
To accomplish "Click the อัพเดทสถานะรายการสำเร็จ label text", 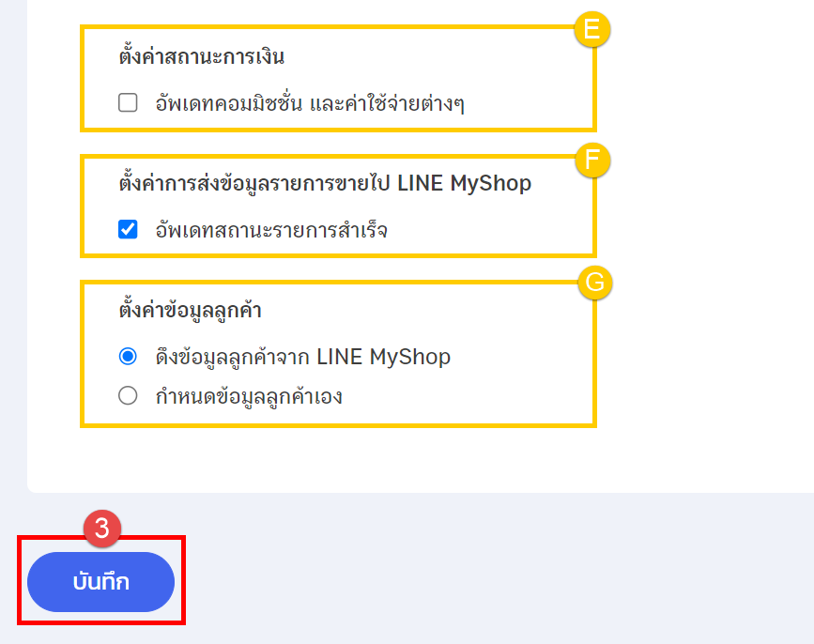I will click(271, 230).
